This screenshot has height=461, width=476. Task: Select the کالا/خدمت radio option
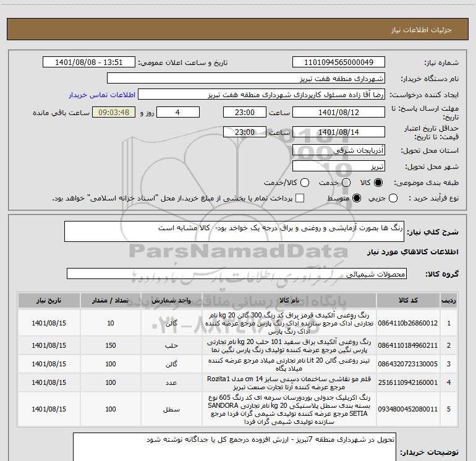point(305,183)
